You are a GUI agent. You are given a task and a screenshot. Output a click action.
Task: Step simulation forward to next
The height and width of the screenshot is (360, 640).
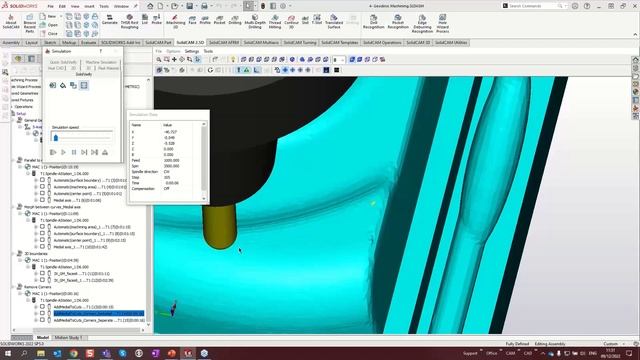(84, 152)
